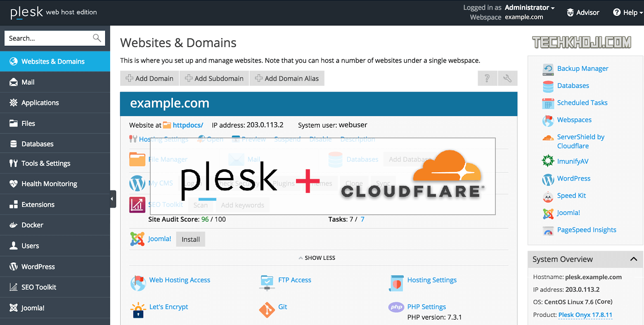Click the example.com webspace name in header
644x325 pixels.
pos(524,17)
